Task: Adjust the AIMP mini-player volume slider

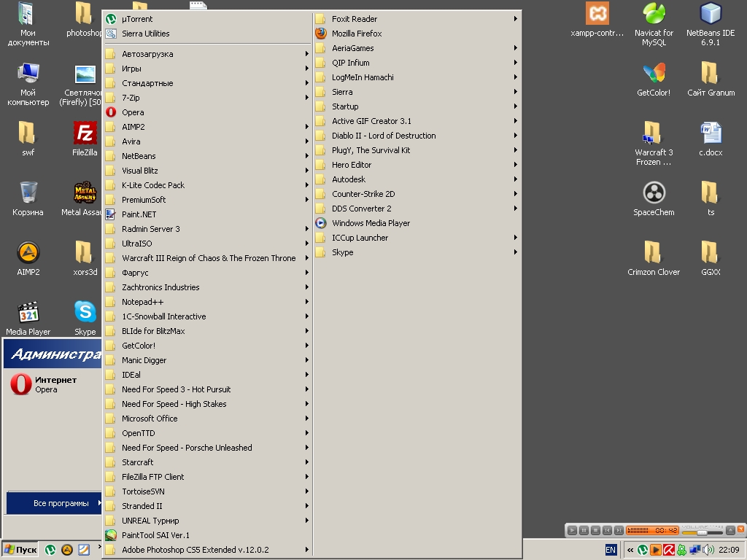Action: pos(701,532)
